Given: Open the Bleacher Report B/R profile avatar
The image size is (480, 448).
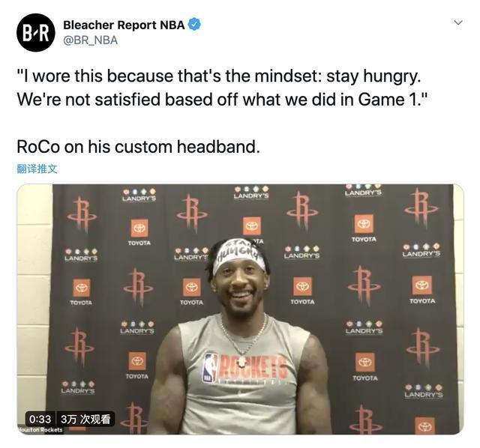Looking at the screenshot, I should tap(36, 32).
